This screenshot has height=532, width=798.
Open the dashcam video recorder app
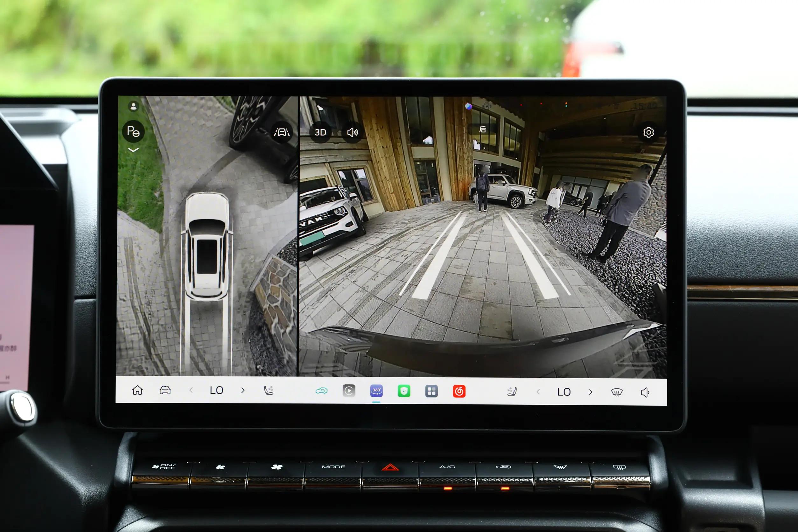349,391
